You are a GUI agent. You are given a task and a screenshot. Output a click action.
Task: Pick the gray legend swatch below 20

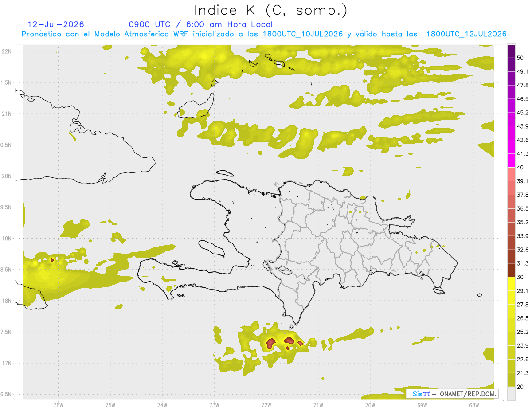coord(511,393)
